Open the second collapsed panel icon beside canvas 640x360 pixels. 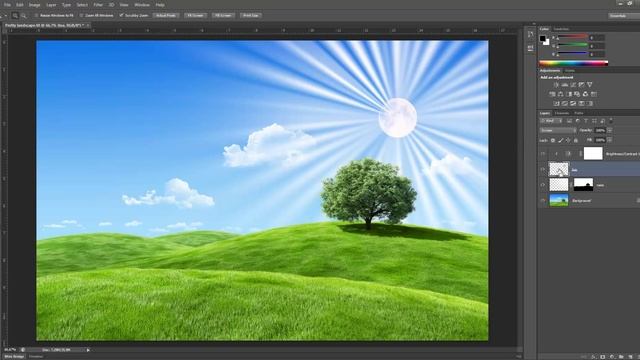click(530, 48)
